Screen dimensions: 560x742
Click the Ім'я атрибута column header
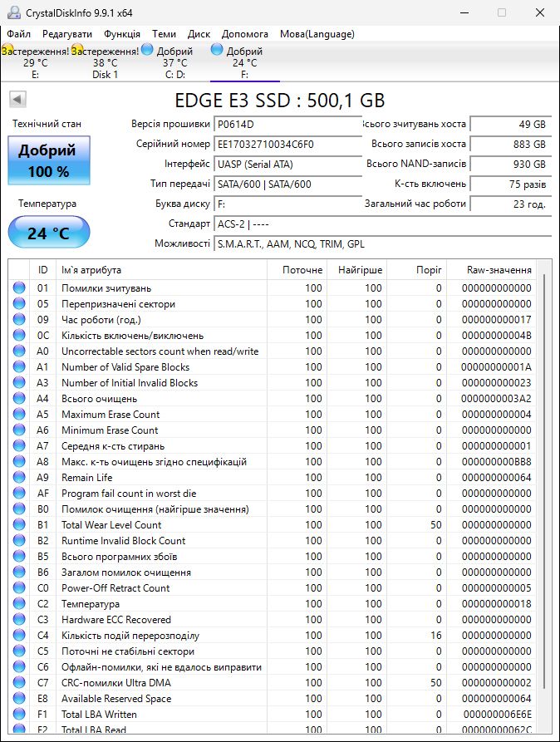[x=161, y=270]
